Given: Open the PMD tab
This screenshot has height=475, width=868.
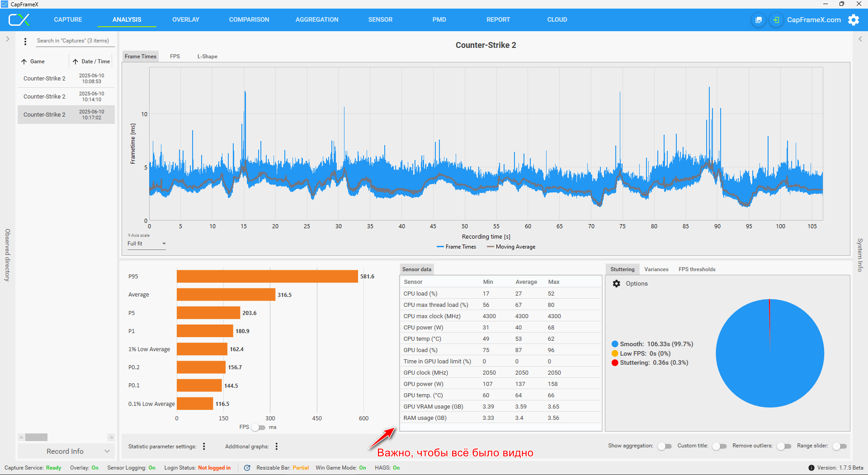Looking at the screenshot, I should point(439,19).
